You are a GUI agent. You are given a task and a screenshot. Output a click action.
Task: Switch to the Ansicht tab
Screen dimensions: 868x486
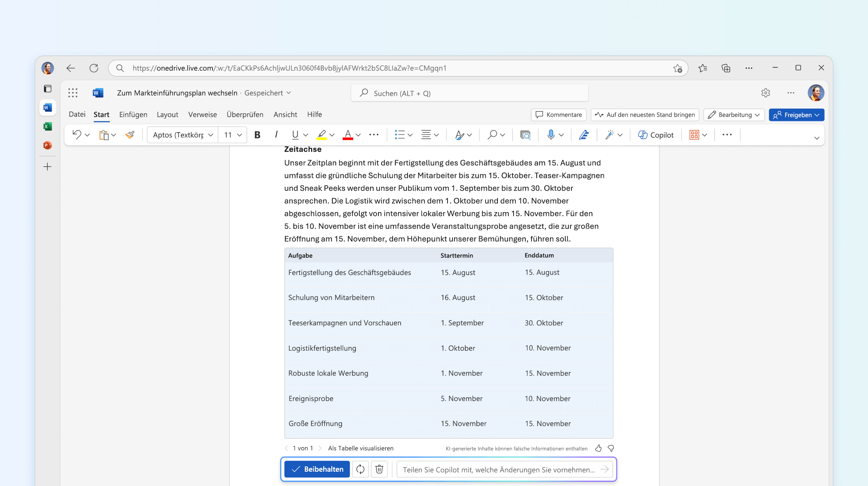point(285,115)
